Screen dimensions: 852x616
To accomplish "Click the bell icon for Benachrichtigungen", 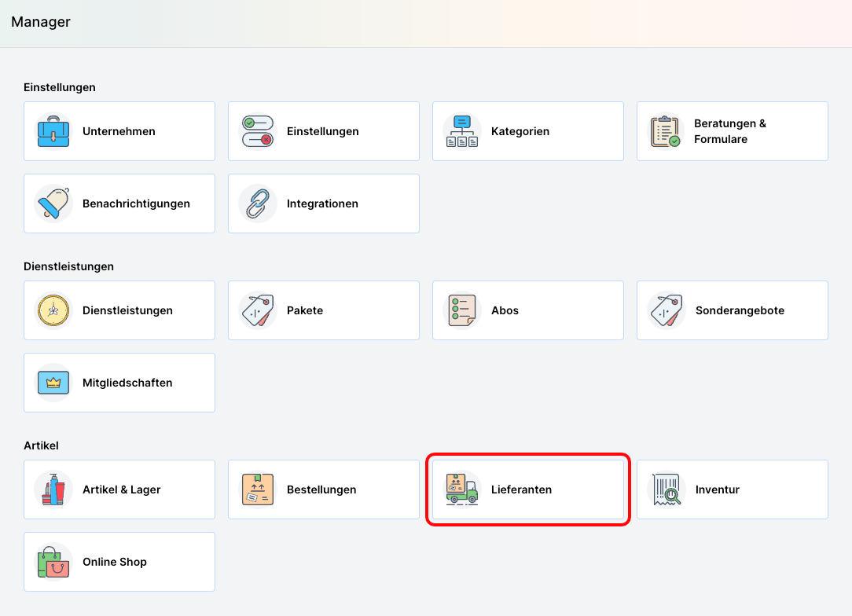I will coord(53,203).
